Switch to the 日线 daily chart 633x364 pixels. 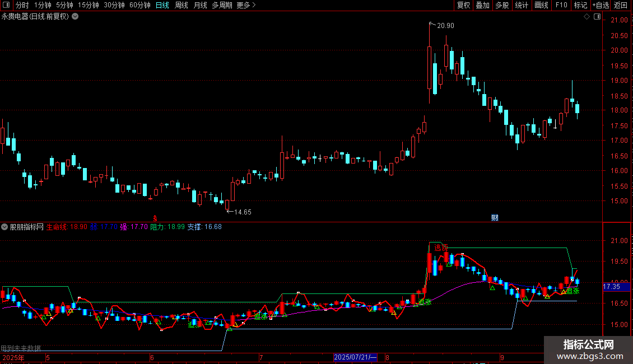click(x=162, y=5)
